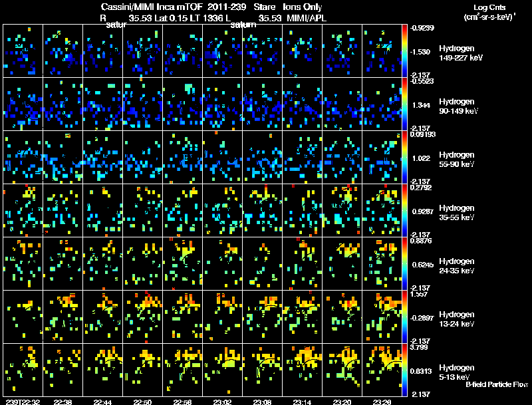Click the 0.6245 colorbar value
This screenshot has height=405, width=532.
click(x=423, y=265)
